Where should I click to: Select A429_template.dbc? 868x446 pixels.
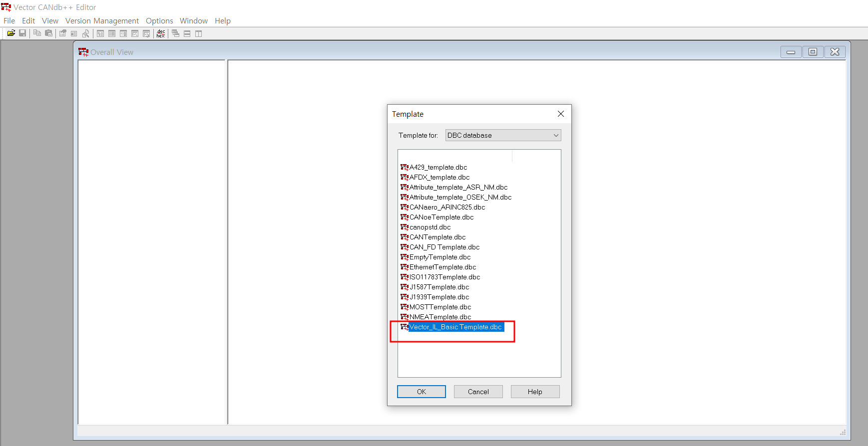[438, 167]
